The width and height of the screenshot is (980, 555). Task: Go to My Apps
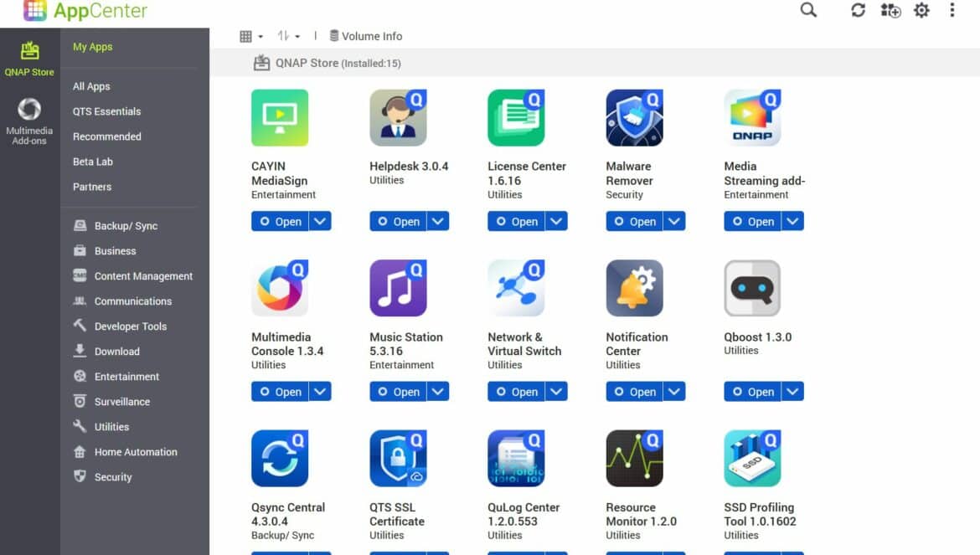click(x=92, y=47)
